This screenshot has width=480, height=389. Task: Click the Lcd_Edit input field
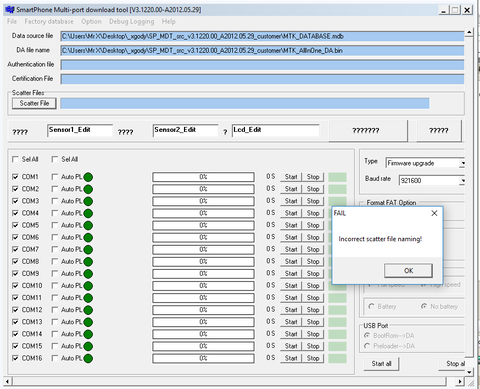pyautogui.click(x=276, y=130)
